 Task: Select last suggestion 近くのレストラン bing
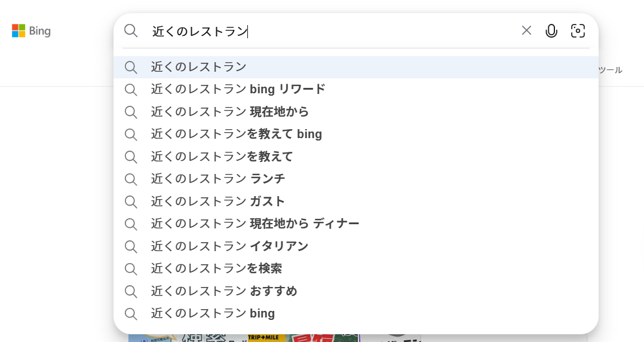click(x=213, y=313)
